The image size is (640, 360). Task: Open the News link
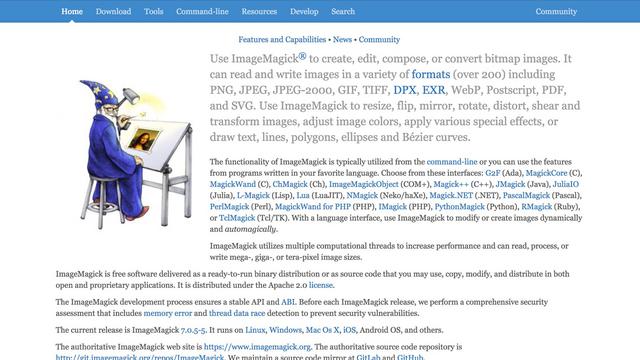[x=342, y=40]
